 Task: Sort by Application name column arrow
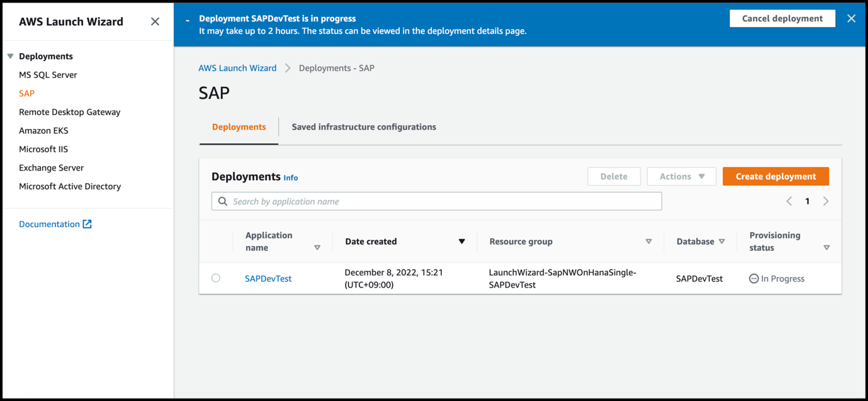coord(317,247)
